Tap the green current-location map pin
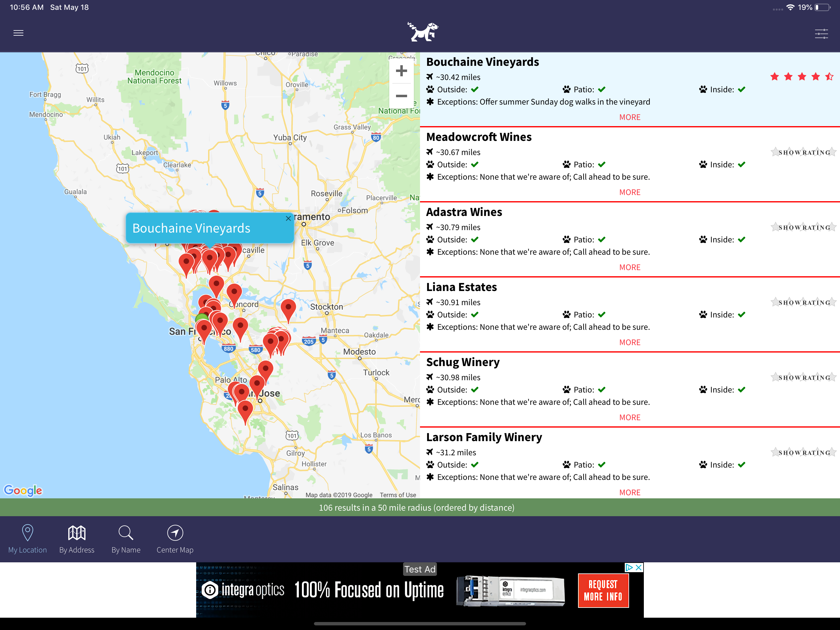840x630 pixels. pos(201,318)
